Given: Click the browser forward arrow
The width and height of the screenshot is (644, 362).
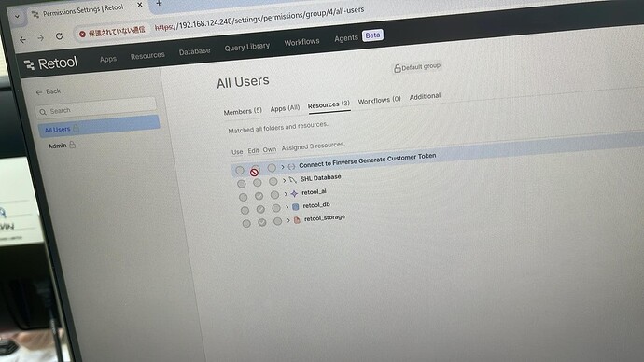Looking at the screenshot, I should (41, 38).
